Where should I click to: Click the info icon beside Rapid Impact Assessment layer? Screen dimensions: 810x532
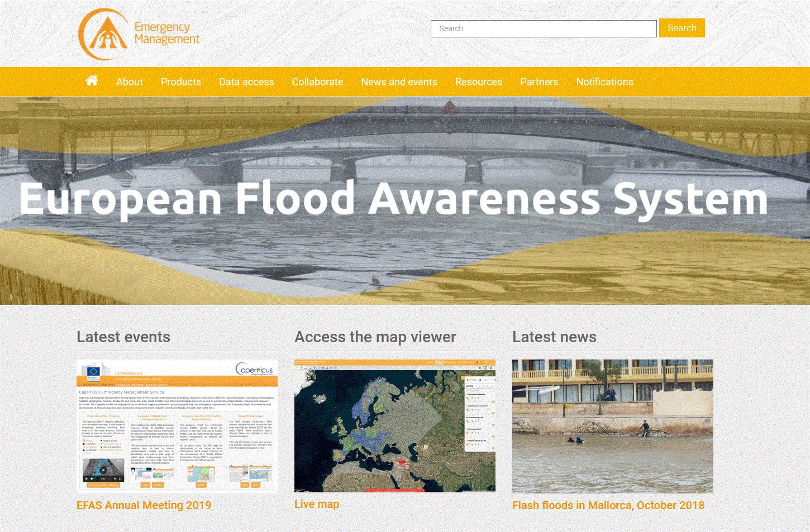pos(467,406)
